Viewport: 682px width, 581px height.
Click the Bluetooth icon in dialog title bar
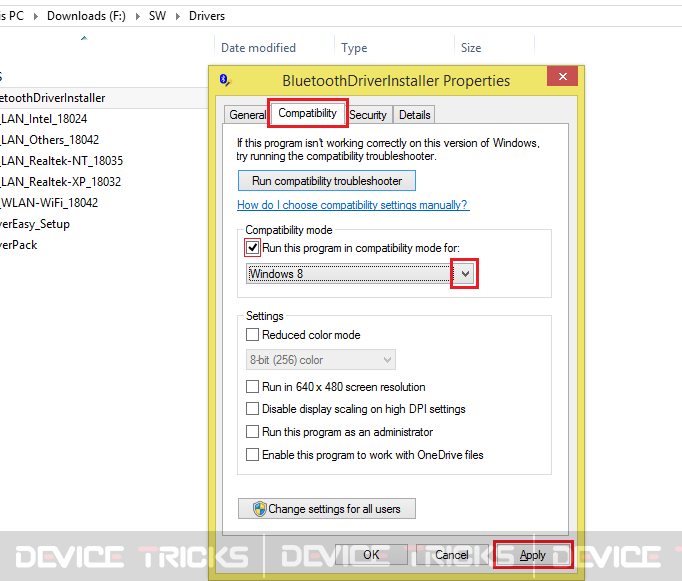[x=225, y=80]
